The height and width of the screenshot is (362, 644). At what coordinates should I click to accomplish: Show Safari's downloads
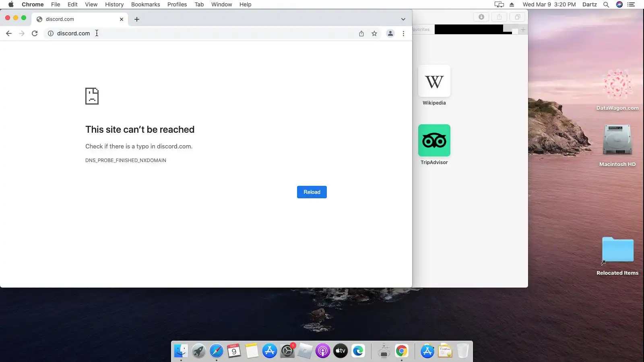point(481,17)
